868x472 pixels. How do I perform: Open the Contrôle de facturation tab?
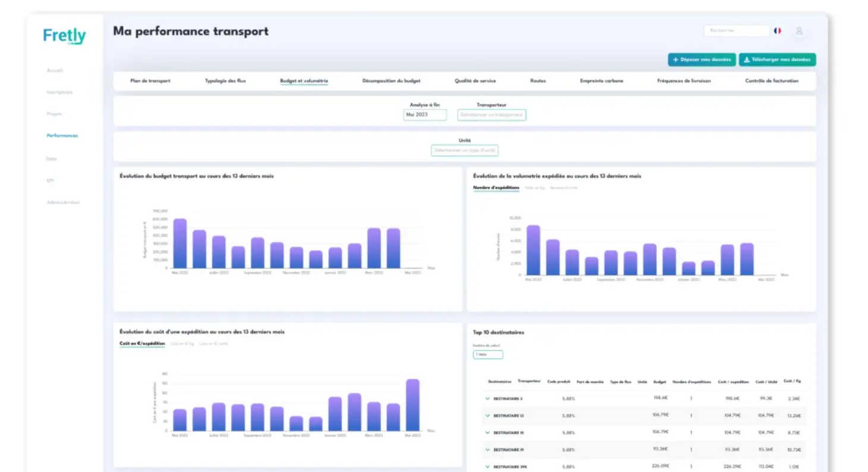[x=772, y=81]
